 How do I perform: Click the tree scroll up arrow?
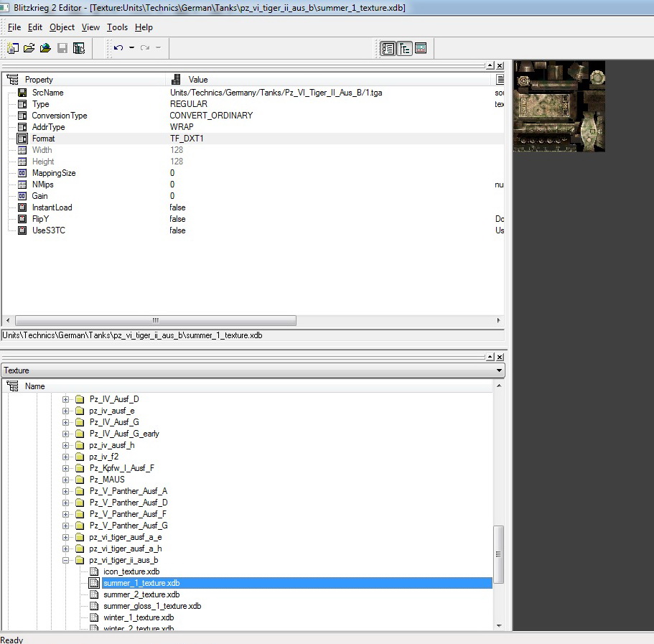point(498,386)
